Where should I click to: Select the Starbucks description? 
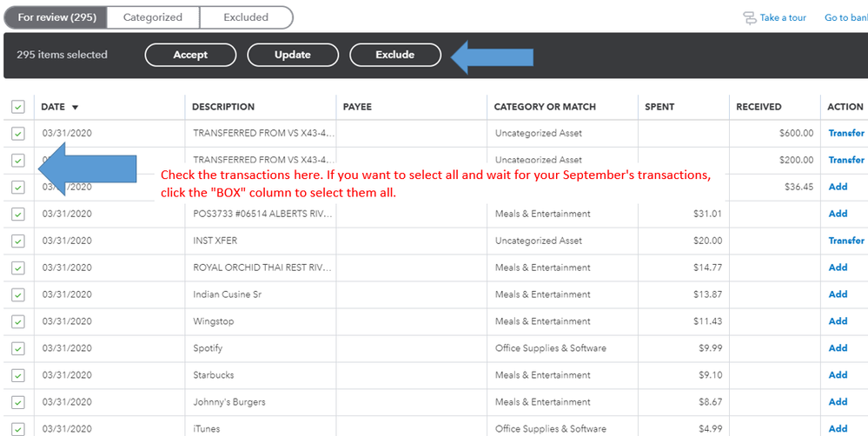point(213,375)
